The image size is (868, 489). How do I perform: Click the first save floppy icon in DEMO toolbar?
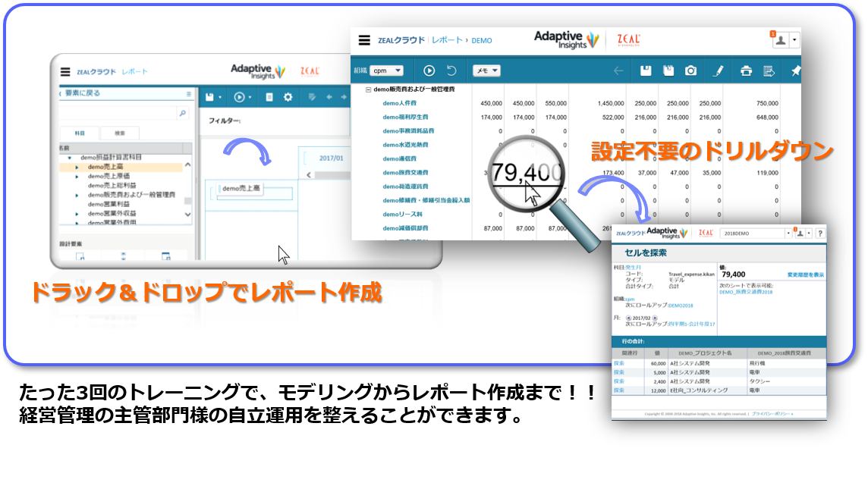(646, 71)
